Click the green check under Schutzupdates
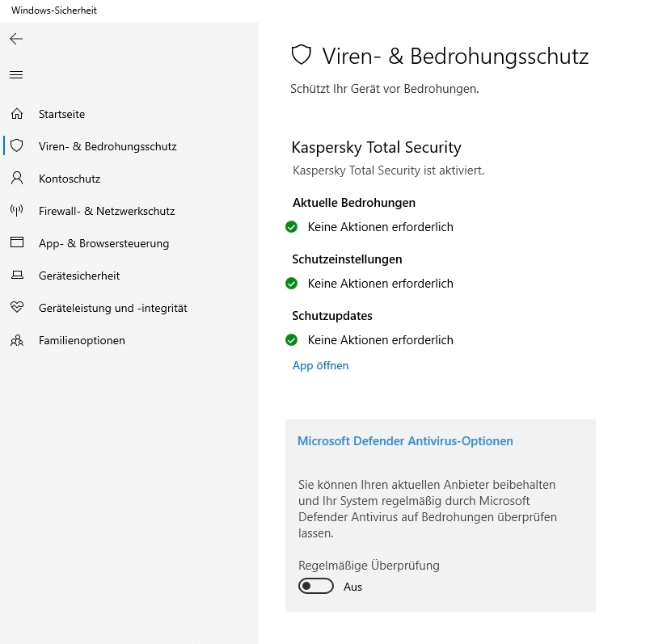This screenshot has height=644, width=650. point(291,340)
